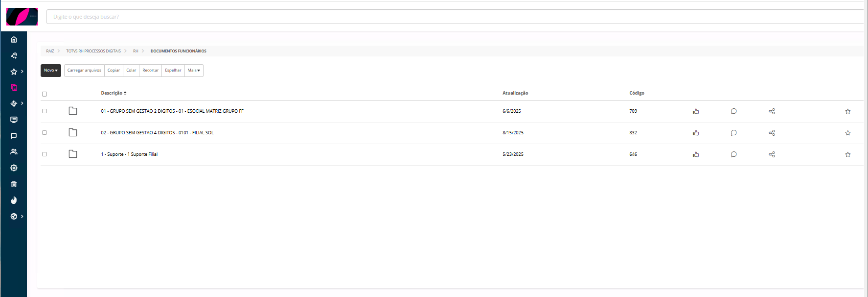
Task: Sort by Descrição column
Action: pyautogui.click(x=114, y=93)
